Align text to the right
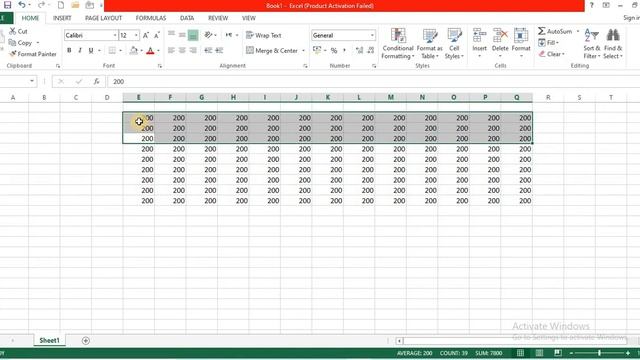The height and width of the screenshot is (360, 640). point(193,50)
